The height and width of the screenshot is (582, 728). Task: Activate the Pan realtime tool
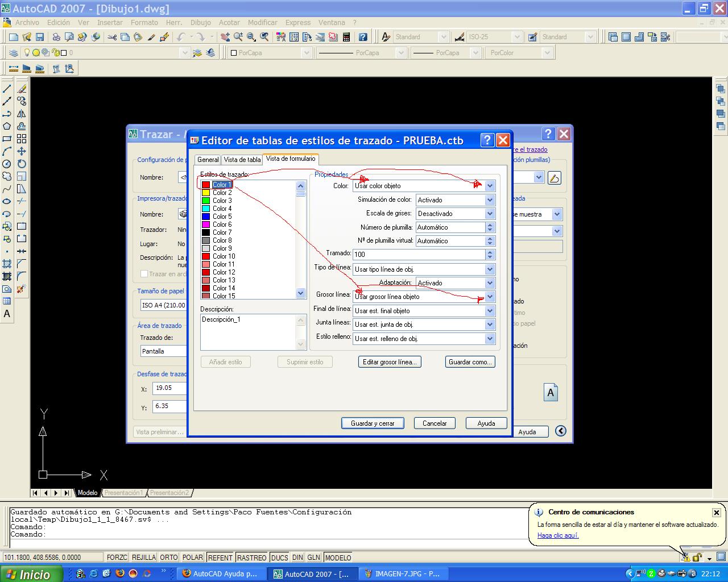[225, 37]
